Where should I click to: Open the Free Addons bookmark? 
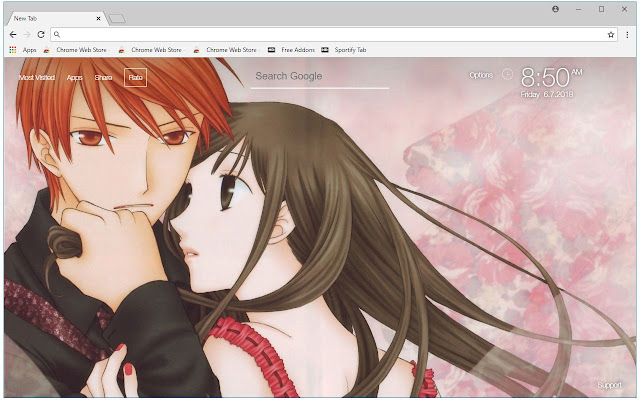click(291, 50)
